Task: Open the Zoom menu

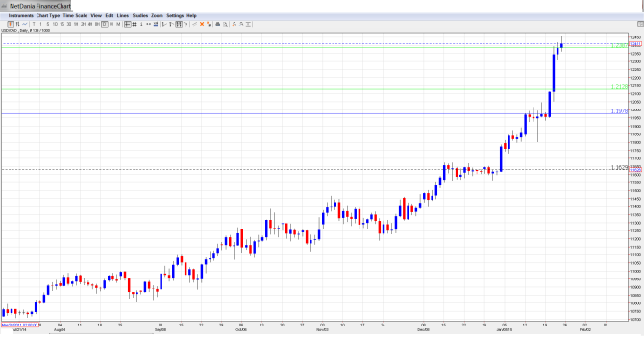Action: point(158,16)
